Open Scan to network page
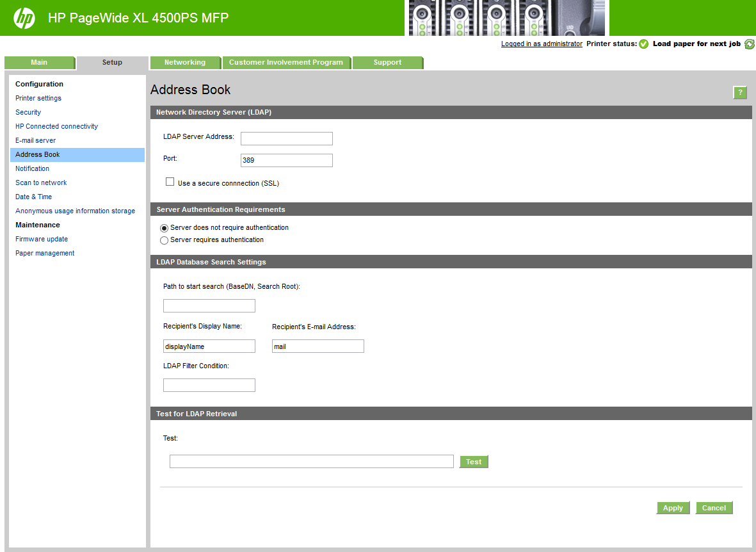756x552 pixels. click(41, 183)
